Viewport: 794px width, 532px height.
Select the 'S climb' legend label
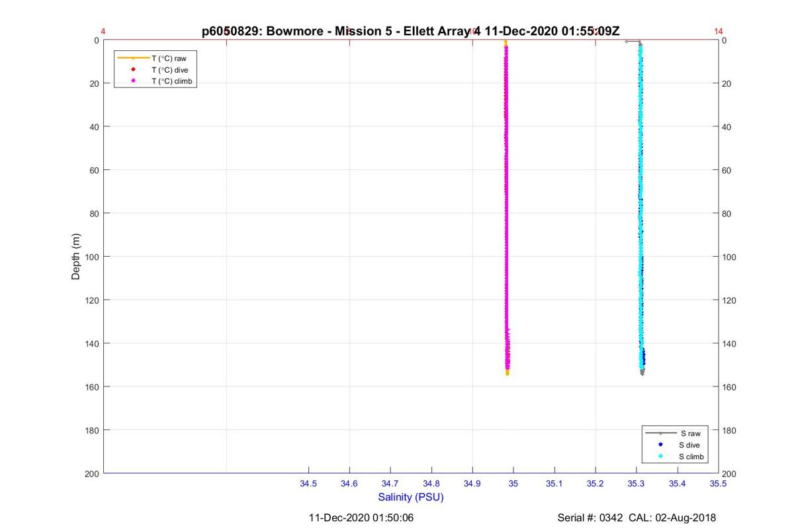pyautogui.click(x=692, y=457)
